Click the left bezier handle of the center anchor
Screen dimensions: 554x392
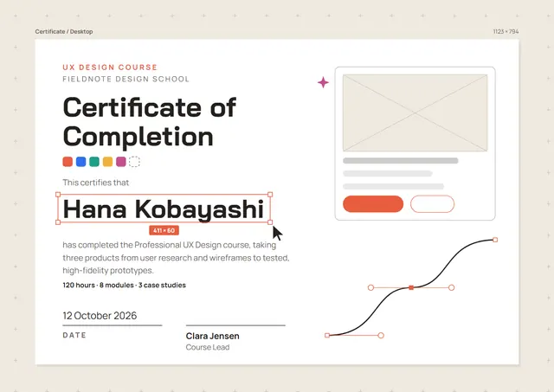click(370, 288)
